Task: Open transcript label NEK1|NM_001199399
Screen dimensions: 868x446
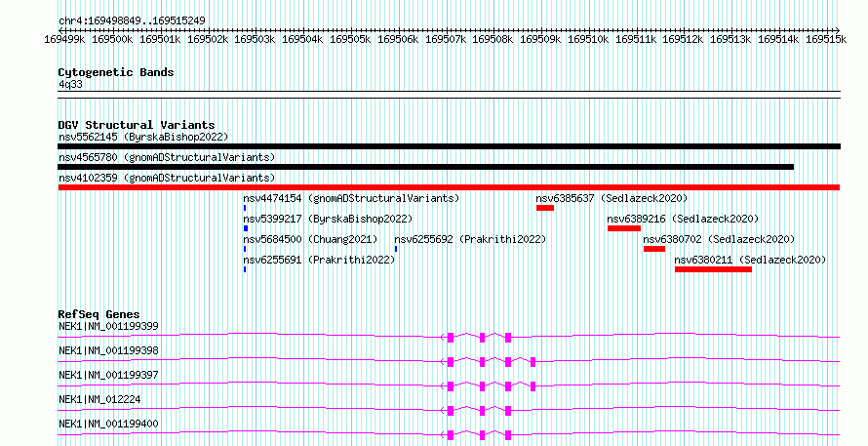Action: (x=108, y=326)
